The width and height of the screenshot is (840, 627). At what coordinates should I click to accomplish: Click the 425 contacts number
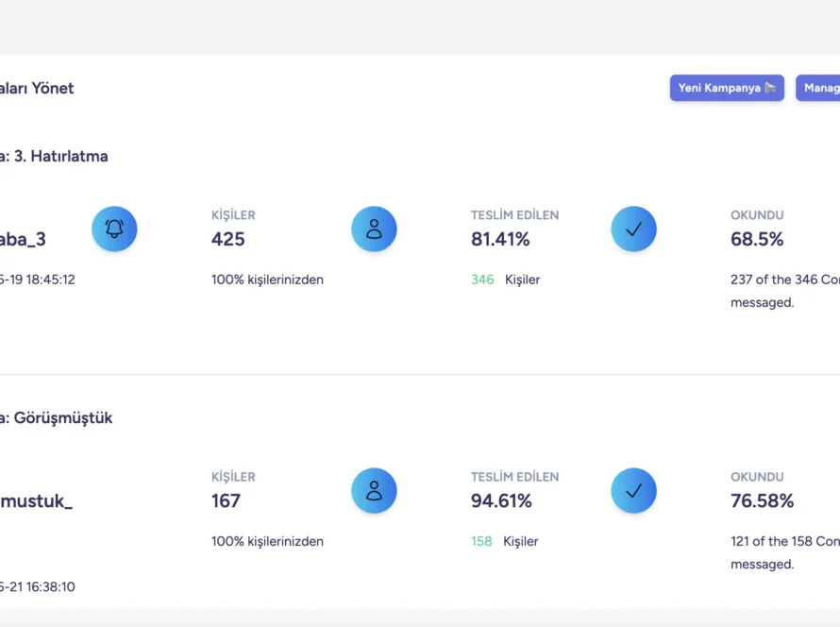(x=228, y=239)
